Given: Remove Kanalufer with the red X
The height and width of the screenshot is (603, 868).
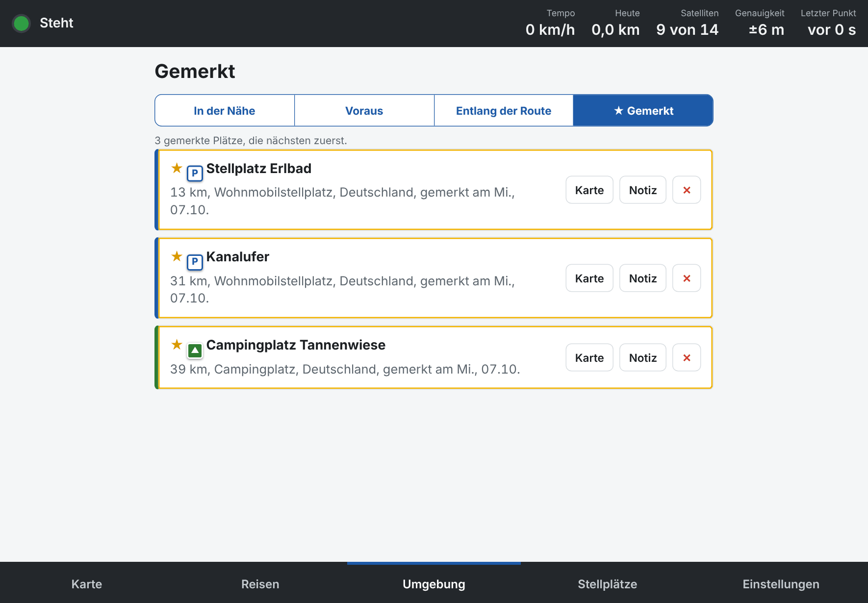Looking at the screenshot, I should pos(687,278).
